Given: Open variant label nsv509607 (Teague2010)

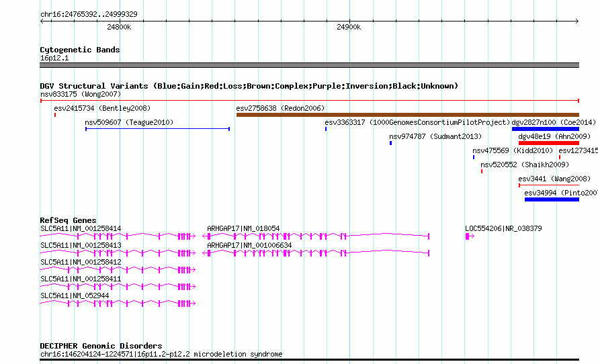Looking at the screenshot, I should (129, 122).
